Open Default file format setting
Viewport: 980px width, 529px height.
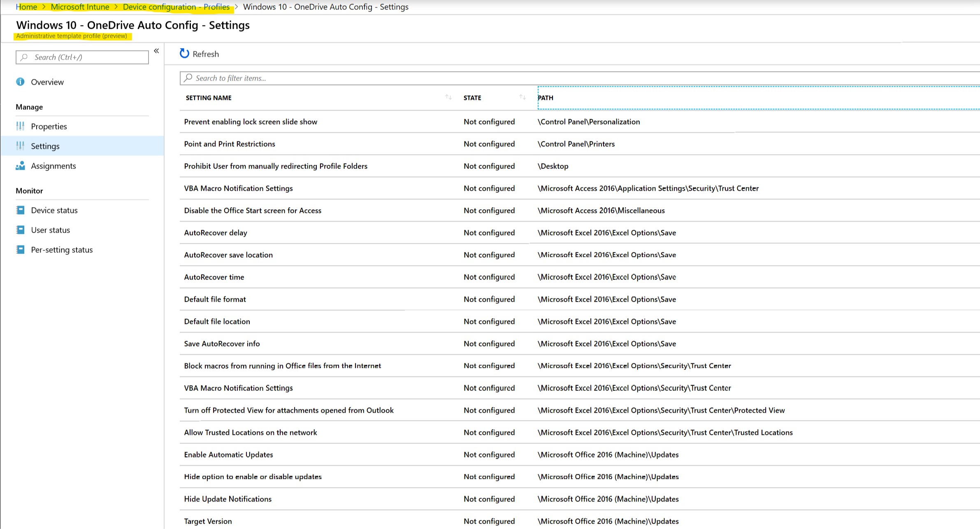(x=215, y=299)
